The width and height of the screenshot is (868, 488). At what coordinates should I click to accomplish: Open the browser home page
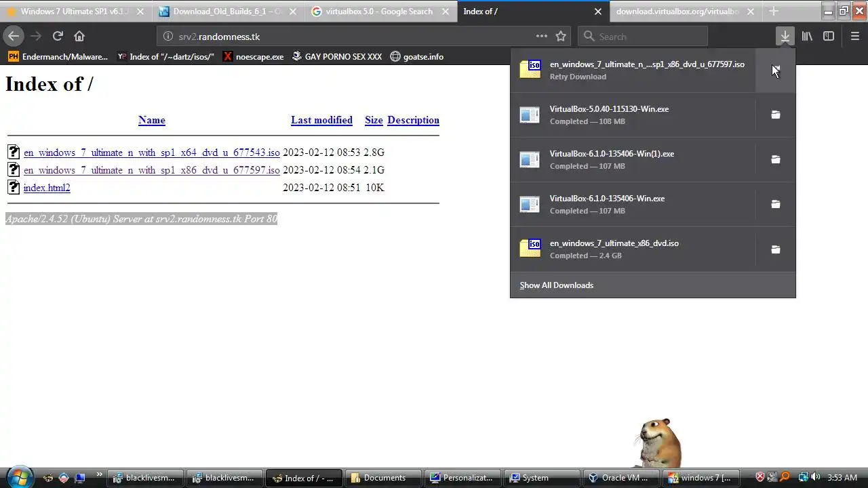[79, 37]
